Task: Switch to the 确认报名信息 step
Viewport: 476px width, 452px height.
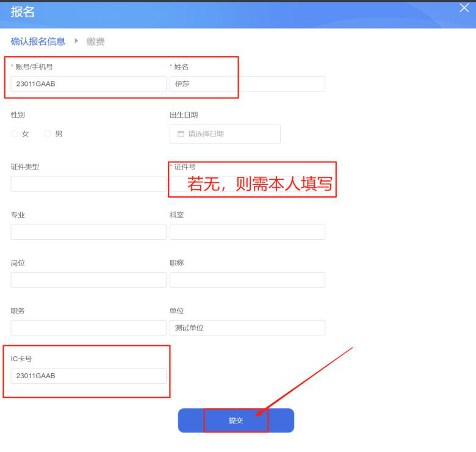Action: pyautogui.click(x=38, y=41)
